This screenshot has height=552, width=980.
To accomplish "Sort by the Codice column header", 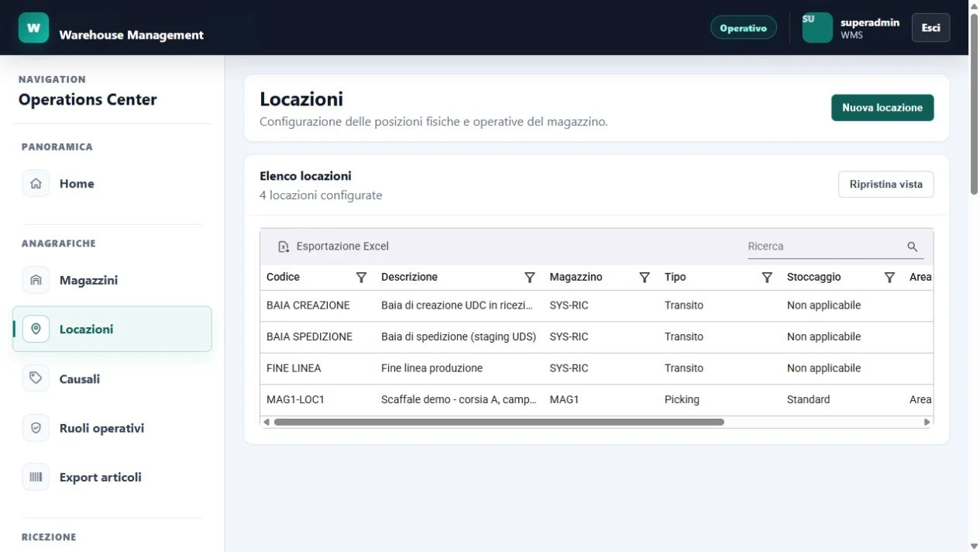I will point(283,277).
